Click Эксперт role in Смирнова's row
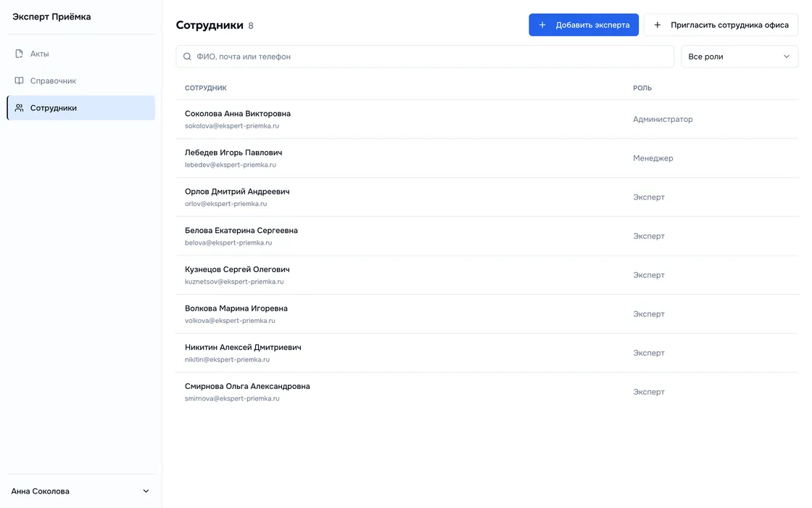Image resolution: width=812 pixels, height=508 pixels. tap(649, 392)
